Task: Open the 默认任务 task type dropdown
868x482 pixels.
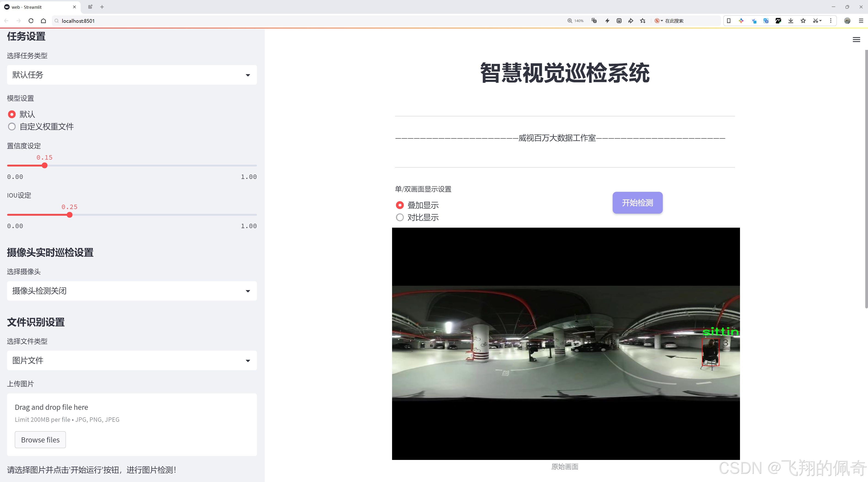Action: tap(131, 75)
